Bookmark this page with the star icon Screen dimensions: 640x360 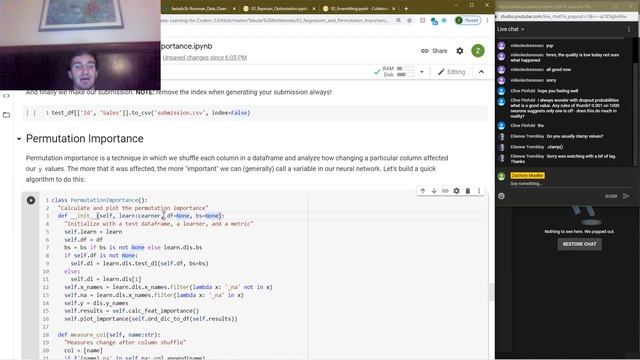pos(409,20)
